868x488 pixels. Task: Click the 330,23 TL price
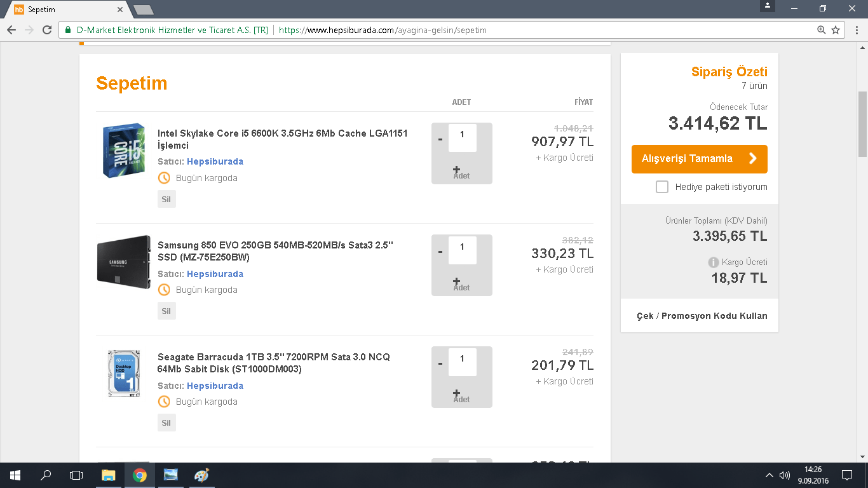[x=562, y=254]
